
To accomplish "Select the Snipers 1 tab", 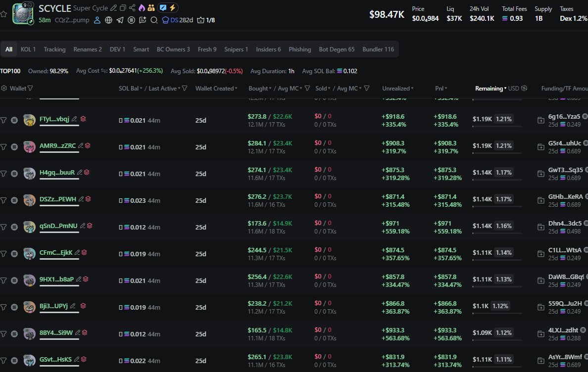I will coord(236,49).
